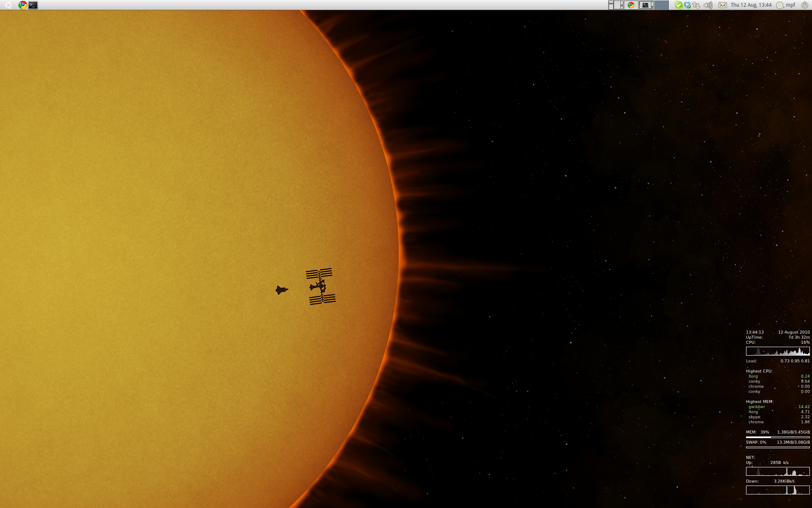Viewport: 812px width, 508px height.
Task: Open the calendar from Thu 12 Aug clock
Action: pos(751,5)
